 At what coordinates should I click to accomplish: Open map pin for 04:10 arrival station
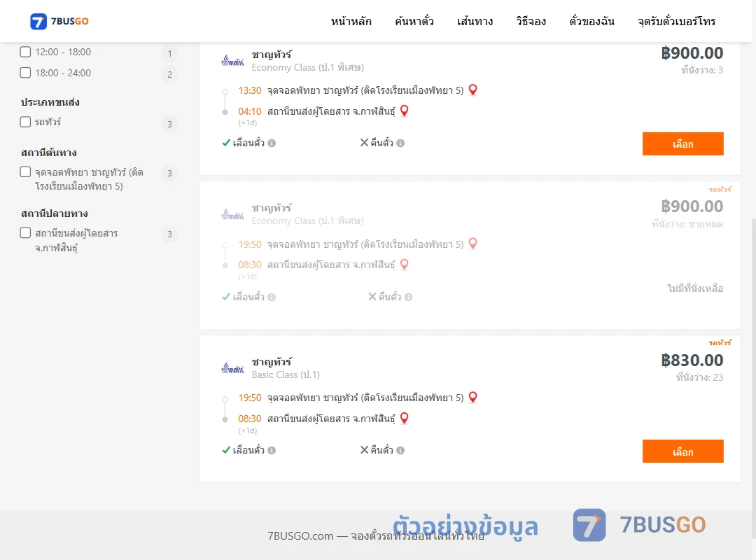click(405, 111)
